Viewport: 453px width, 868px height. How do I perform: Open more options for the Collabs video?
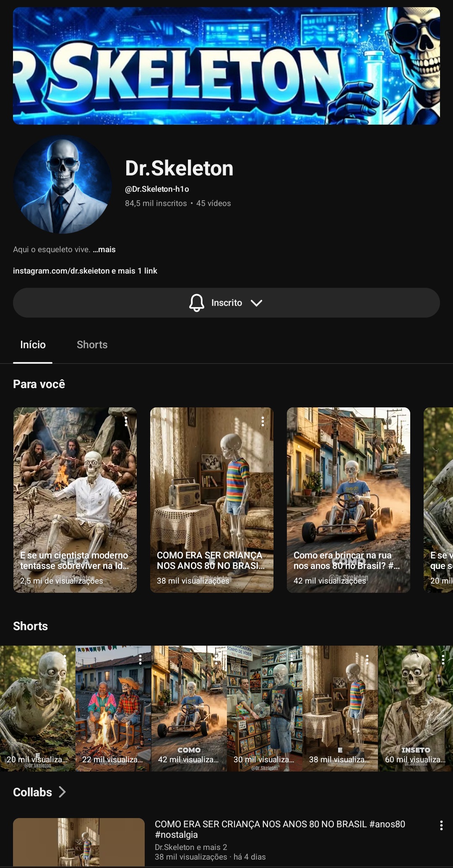pyautogui.click(x=441, y=825)
